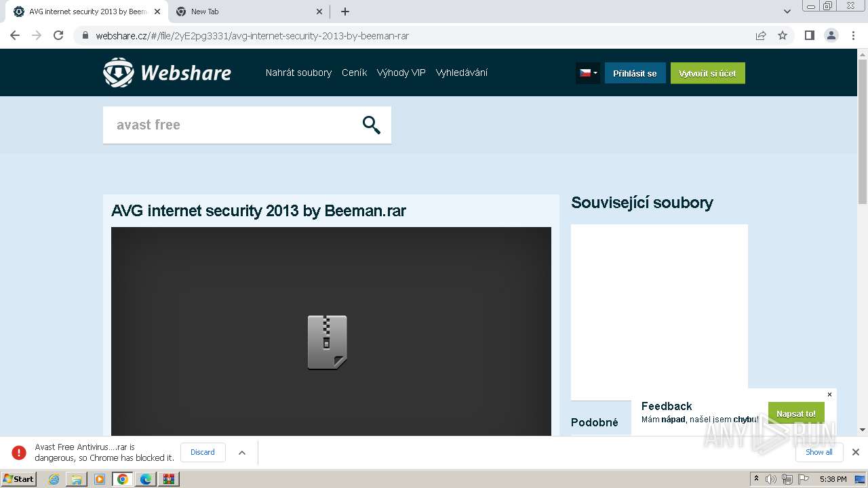
Task: Click Chrome icon in taskbar
Action: tap(123, 479)
